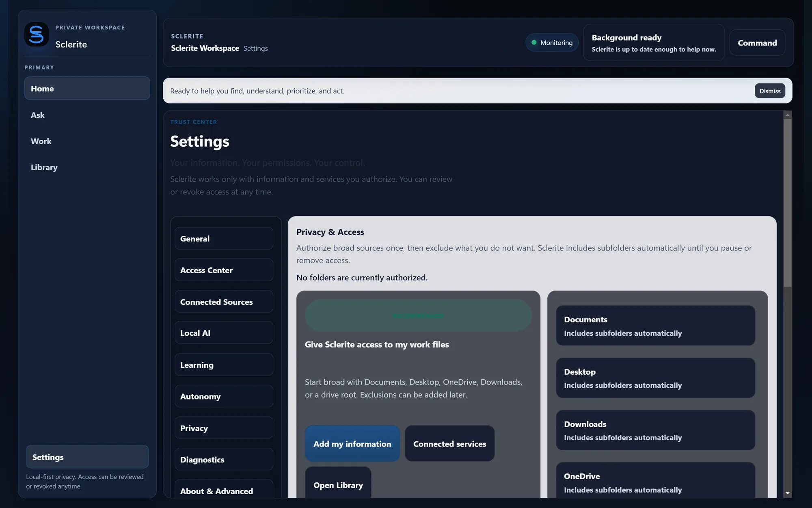Open the Command button

(x=757, y=43)
